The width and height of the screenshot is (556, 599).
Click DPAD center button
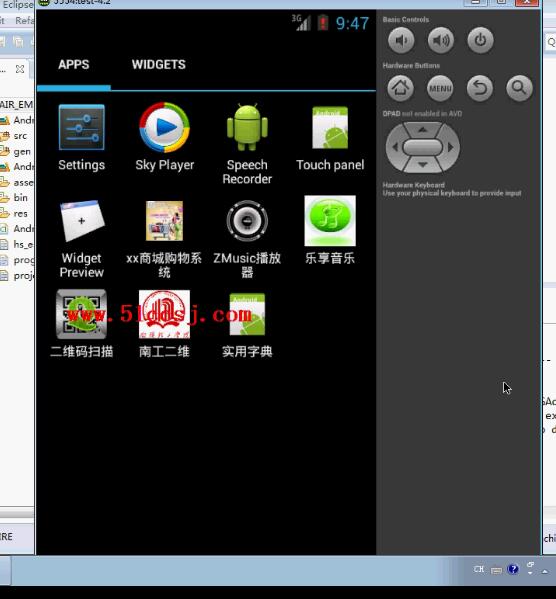(423, 147)
